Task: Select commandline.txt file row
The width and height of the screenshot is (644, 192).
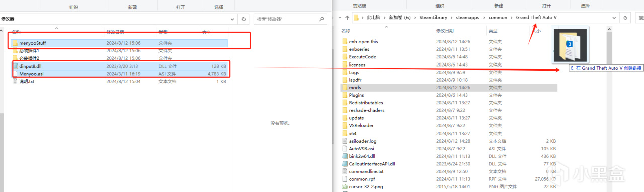Action: click(x=449, y=171)
